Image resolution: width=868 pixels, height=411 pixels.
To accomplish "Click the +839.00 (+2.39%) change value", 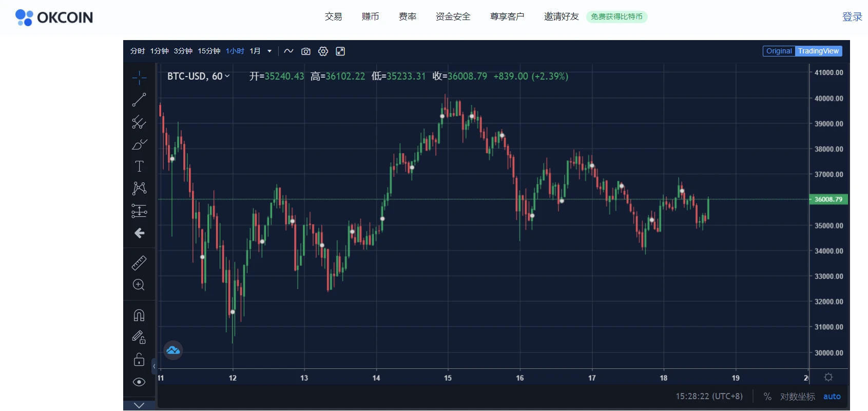I will (531, 76).
